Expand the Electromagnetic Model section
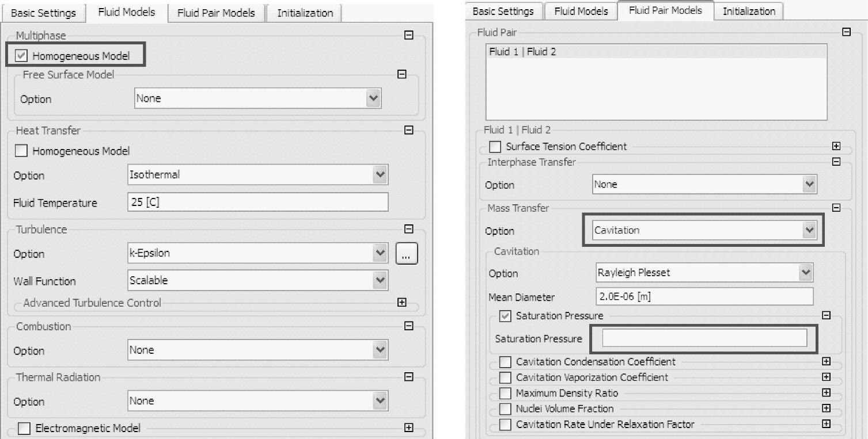Viewport: 868px width, 439px height. (409, 428)
